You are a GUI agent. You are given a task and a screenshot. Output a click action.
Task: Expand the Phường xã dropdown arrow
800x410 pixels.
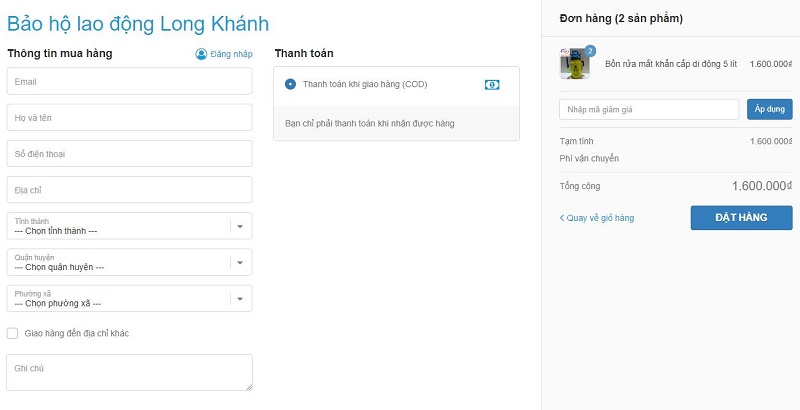240,299
